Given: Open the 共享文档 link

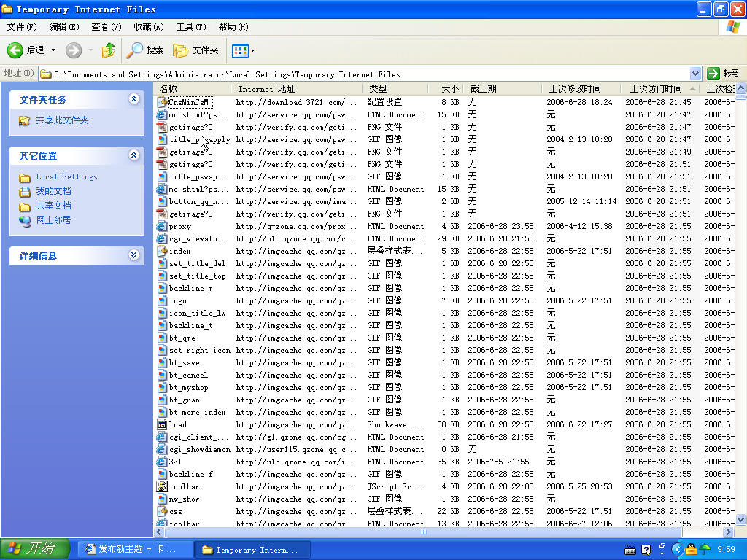Looking at the screenshot, I should tap(53, 205).
